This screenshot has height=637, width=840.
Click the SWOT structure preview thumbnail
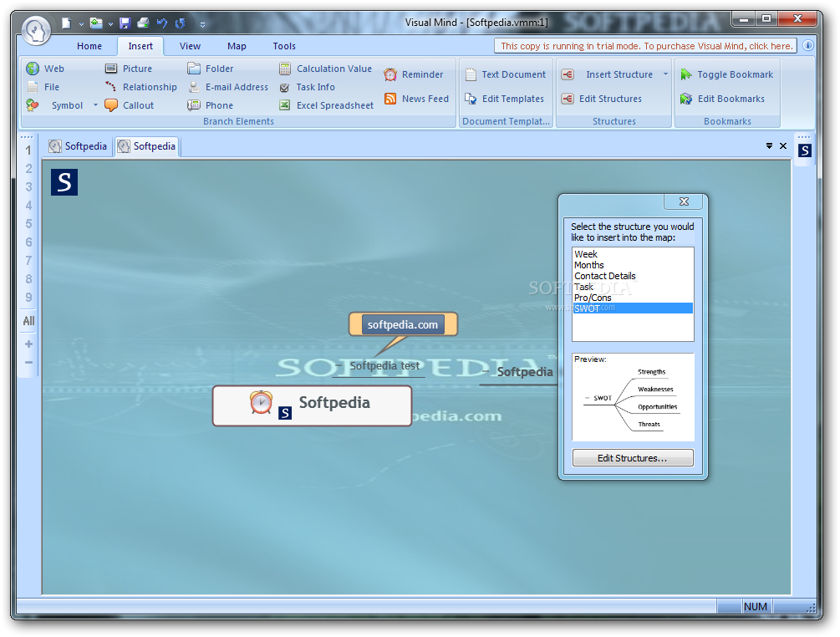click(633, 397)
